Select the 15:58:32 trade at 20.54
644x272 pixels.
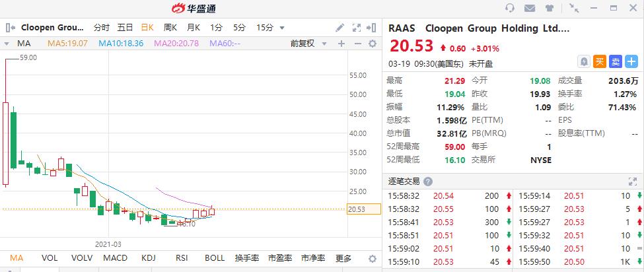tap(448, 196)
